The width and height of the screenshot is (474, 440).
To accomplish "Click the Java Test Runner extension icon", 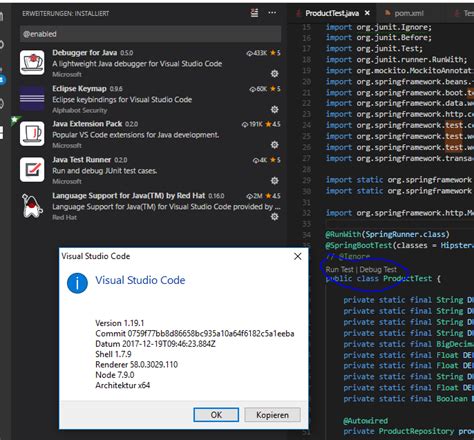I will click(x=32, y=170).
